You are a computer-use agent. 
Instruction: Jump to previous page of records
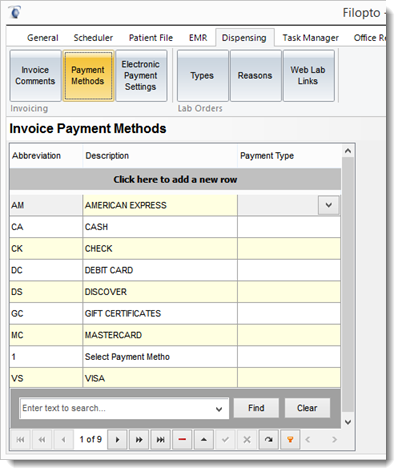point(42,440)
